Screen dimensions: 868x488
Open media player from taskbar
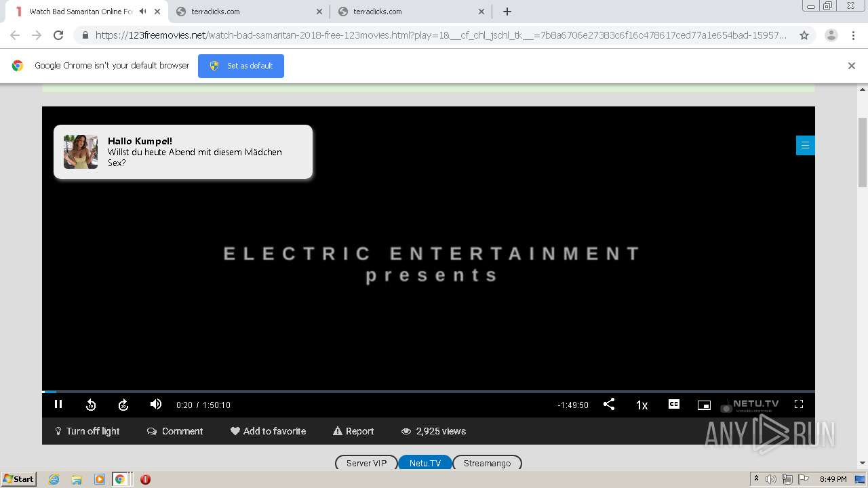pyautogui.click(x=100, y=479)
